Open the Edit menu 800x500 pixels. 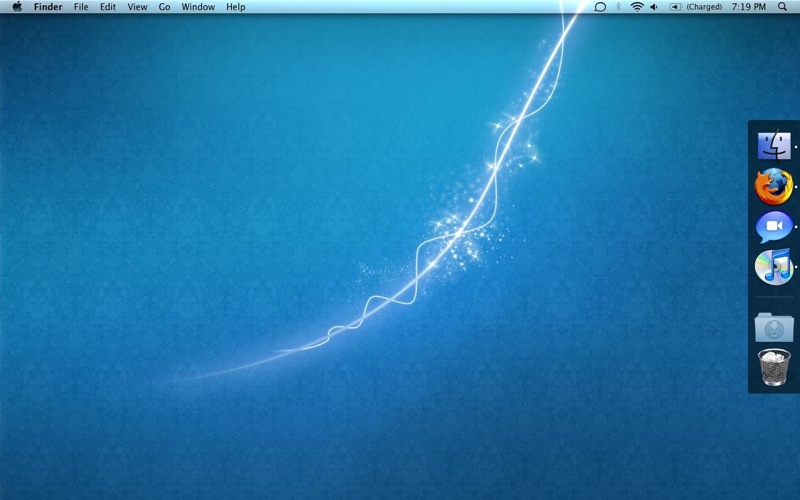[108, 7]
